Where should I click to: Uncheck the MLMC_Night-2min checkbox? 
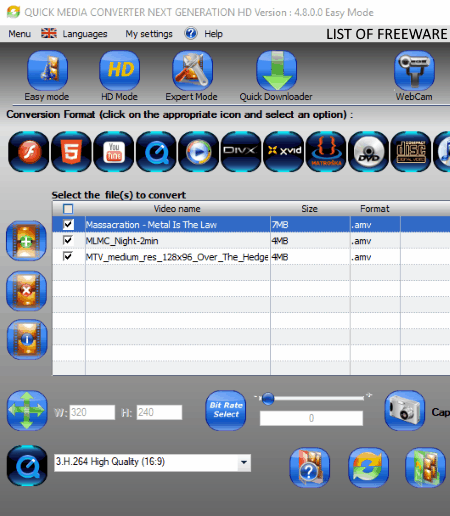click(68, 240)
